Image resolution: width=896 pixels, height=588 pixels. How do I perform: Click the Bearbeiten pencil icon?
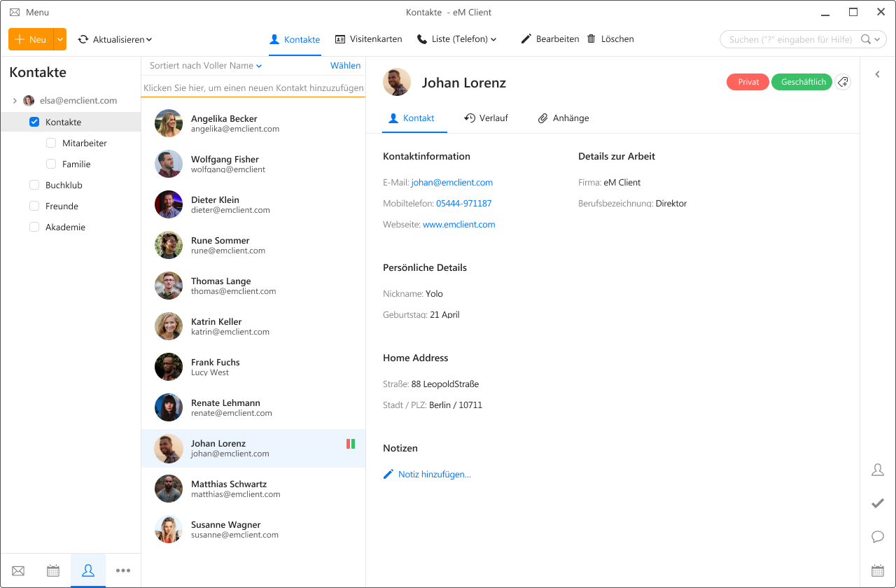click(x=526, y=39)
